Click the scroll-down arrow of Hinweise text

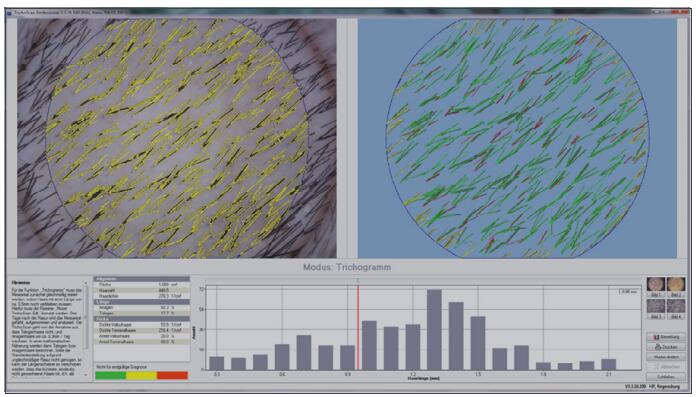[x=86, y=375]
